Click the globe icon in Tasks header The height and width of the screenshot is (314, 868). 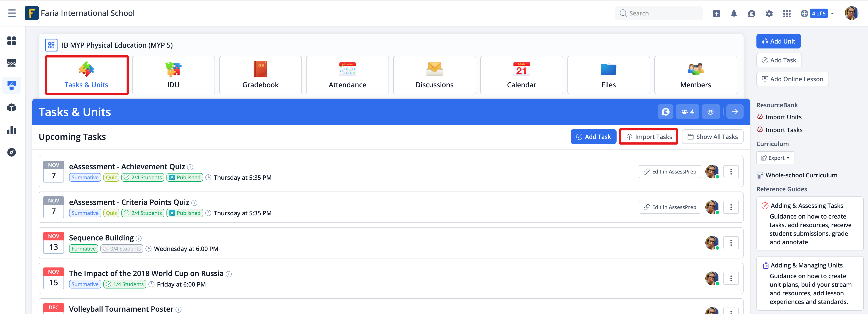(x=710, y=112)
